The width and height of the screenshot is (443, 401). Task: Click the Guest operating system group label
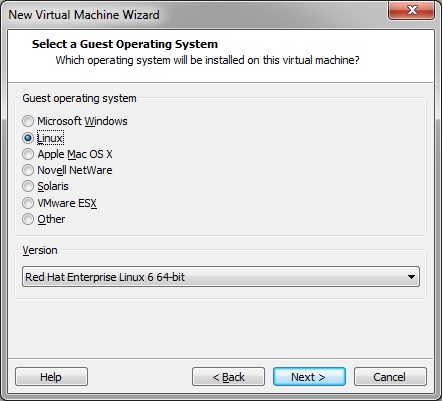point(79,98)
